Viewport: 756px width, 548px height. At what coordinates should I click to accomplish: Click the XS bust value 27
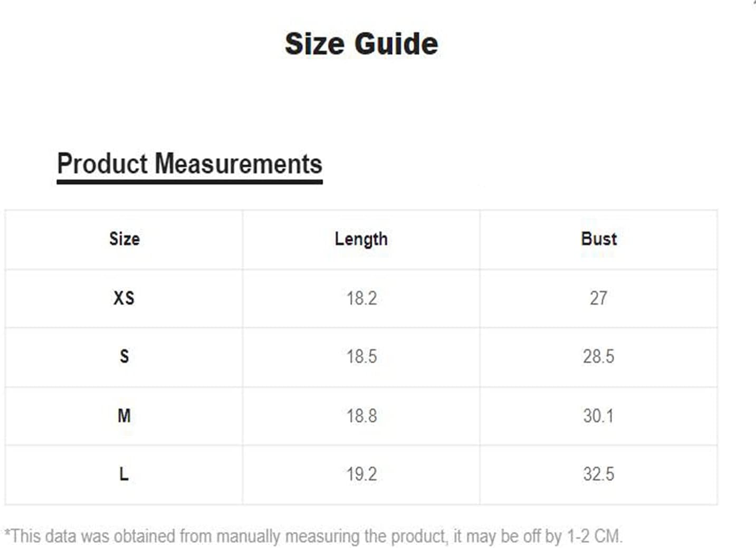pos(598,298)
